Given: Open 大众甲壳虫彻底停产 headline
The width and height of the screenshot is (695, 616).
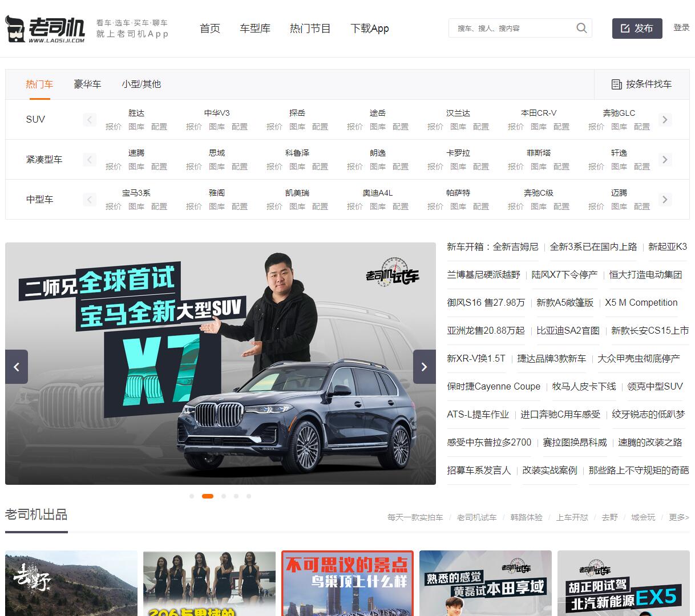Looking at the screenshot, I should coord(639,359).
